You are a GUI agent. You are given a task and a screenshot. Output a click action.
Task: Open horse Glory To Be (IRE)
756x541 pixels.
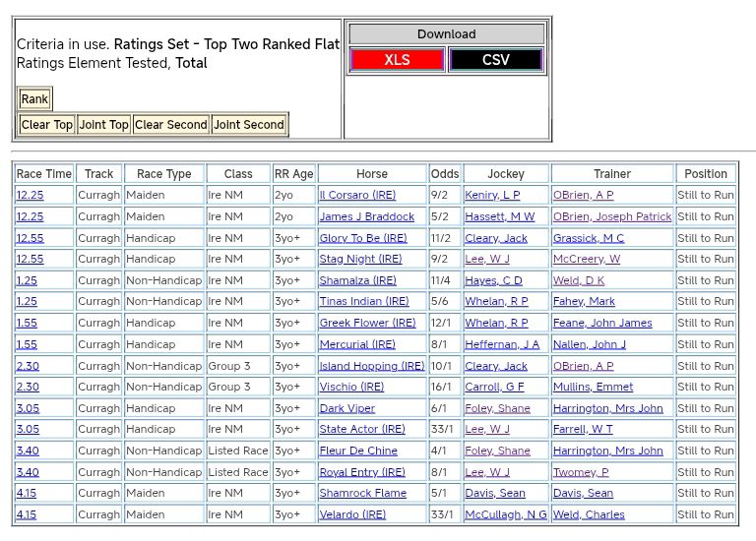[362, 238]
